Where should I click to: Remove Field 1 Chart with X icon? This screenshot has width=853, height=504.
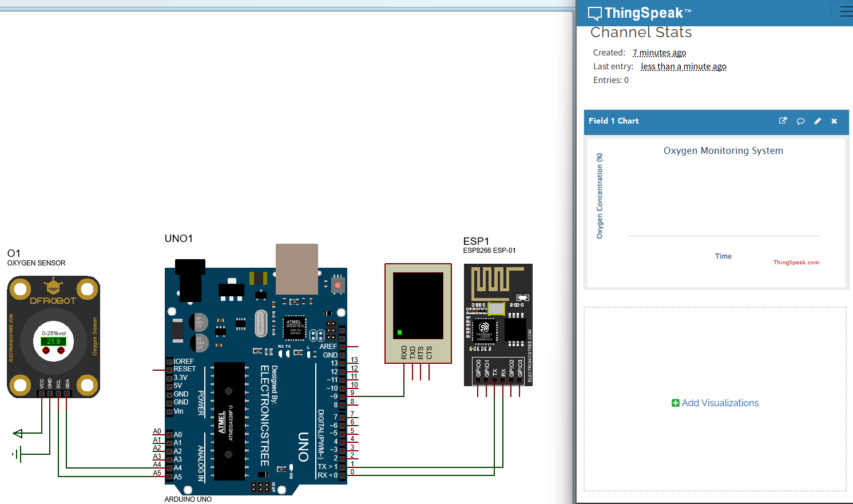(x=834, y=121)
